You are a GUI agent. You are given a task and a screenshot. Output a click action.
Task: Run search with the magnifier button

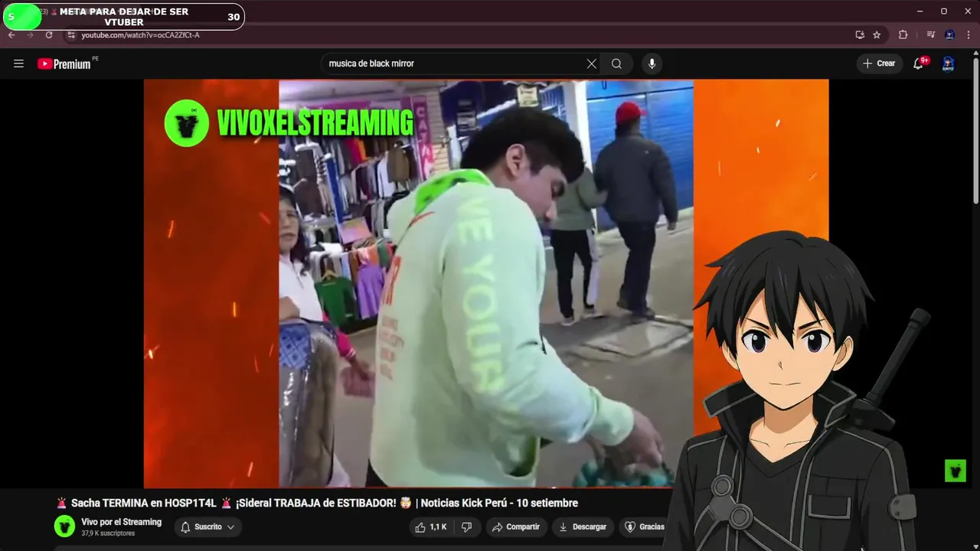[x=616, y=64]
